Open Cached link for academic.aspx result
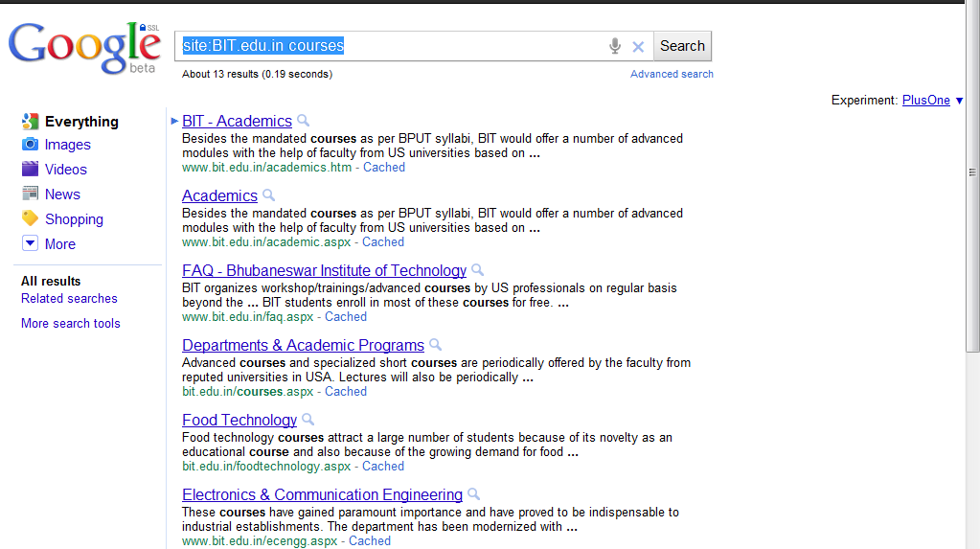Image resolution: width=980 pixels, height=549 pixels. pos(383,242)
